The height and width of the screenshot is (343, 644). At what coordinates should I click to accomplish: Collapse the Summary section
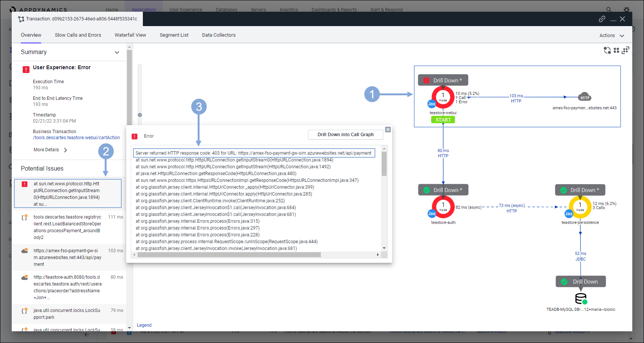(x=117, y=53)
